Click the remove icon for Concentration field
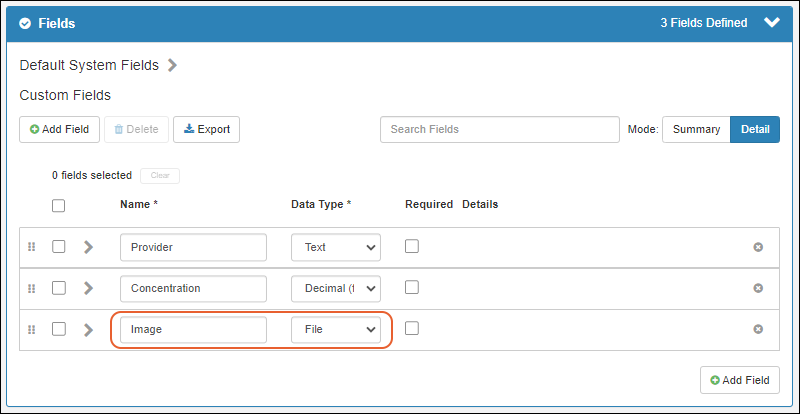 pos(758,288)
